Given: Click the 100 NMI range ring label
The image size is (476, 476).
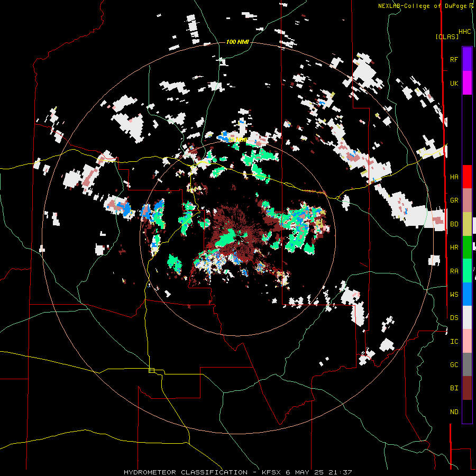Looking at the screenshot, I should click(237, 42).
